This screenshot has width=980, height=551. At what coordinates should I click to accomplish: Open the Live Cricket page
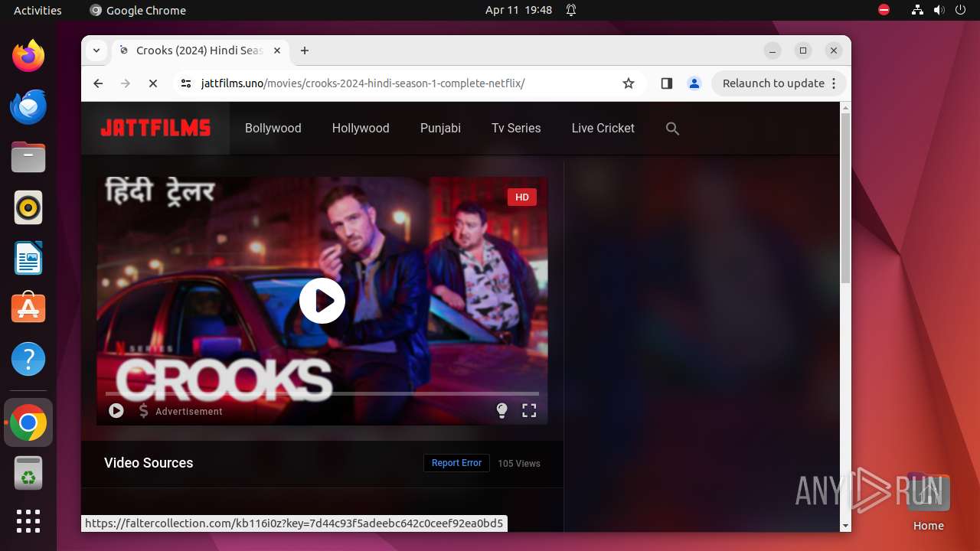click(603, 129)
